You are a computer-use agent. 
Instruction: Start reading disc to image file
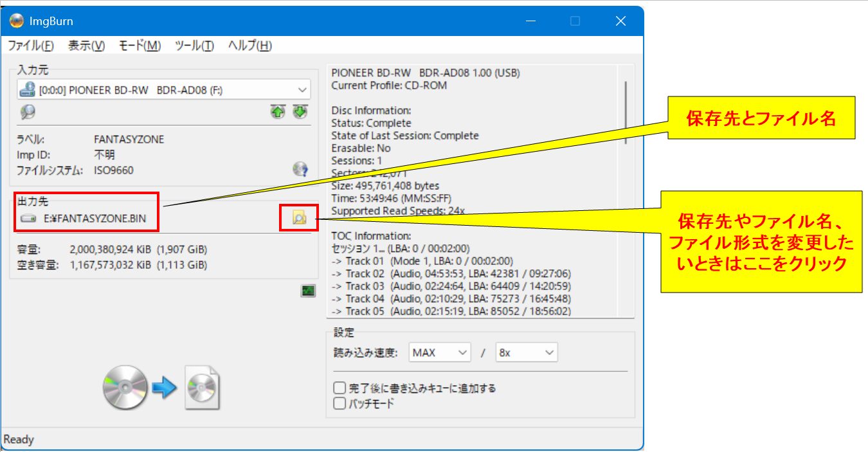(x=161, y=388)
